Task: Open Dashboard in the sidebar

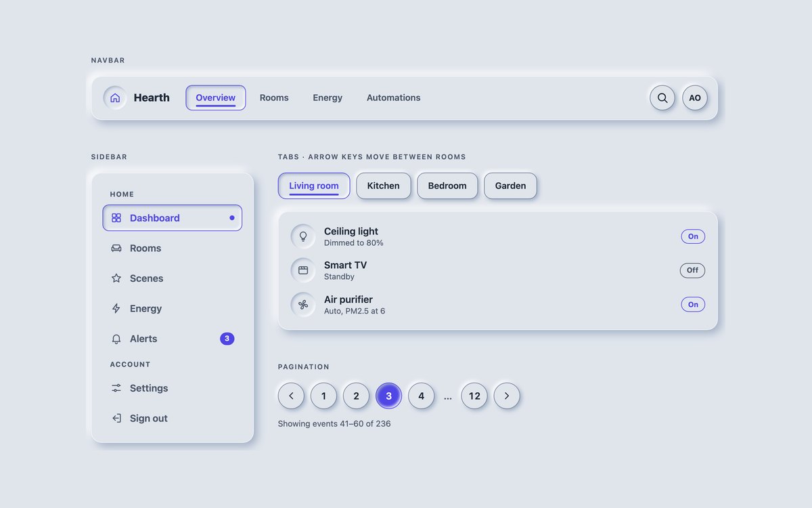Action: [x=173, y=218]
